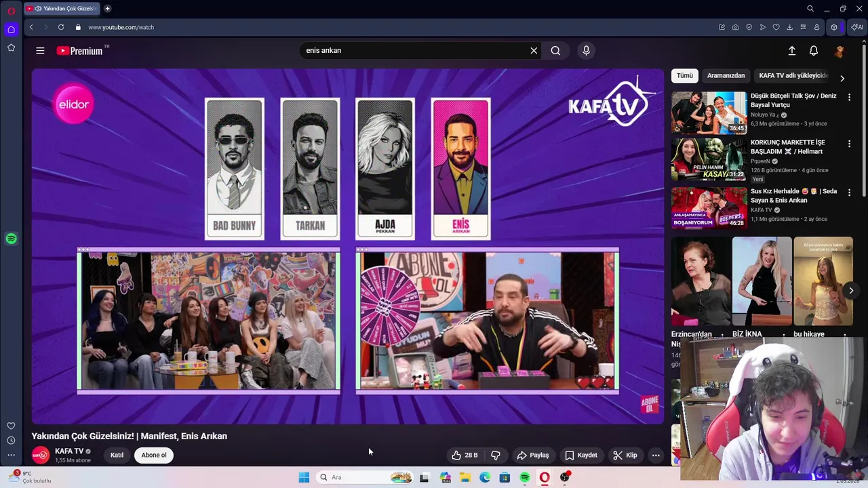Open the options menu for the 'Sus Kız Herhalde' video
This screenshot has width=868, height=488.
(x=849, y=193)
